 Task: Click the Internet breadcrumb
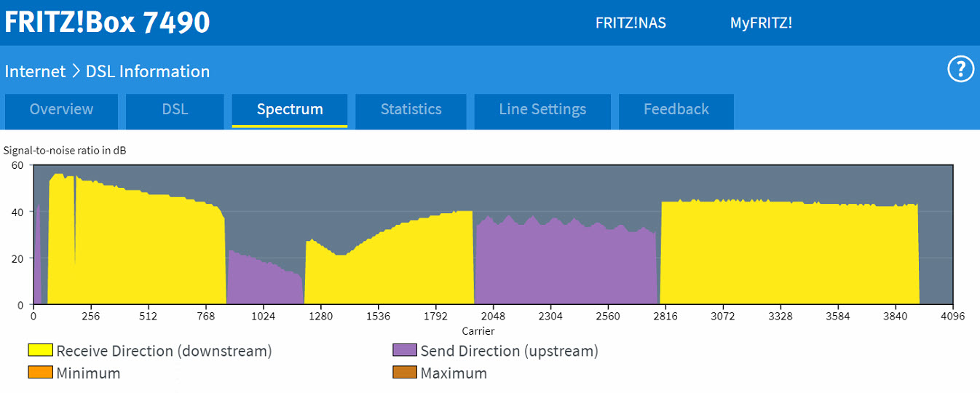coord(35,71)
